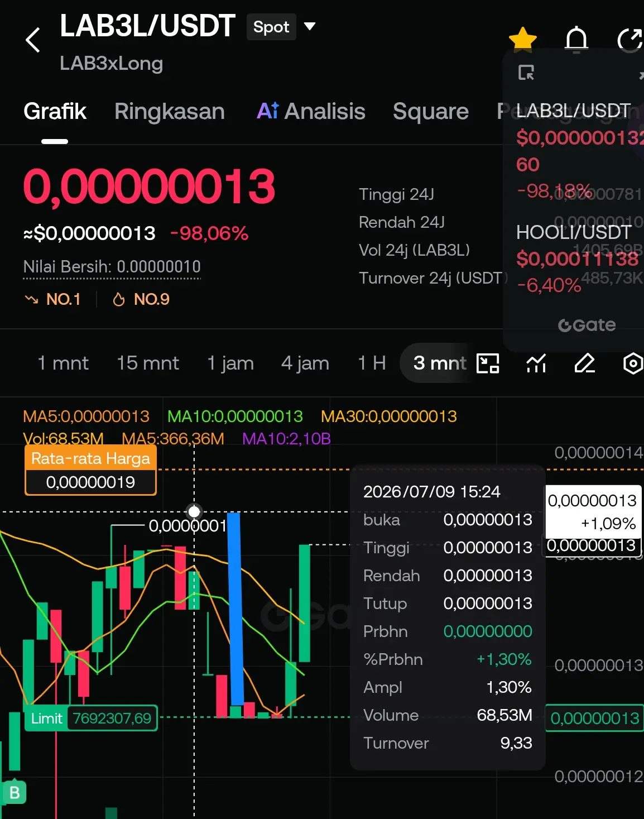Tap the crosshair handle on the chart
This screenshot has height=819, width=644.
[x=194, y=511]
